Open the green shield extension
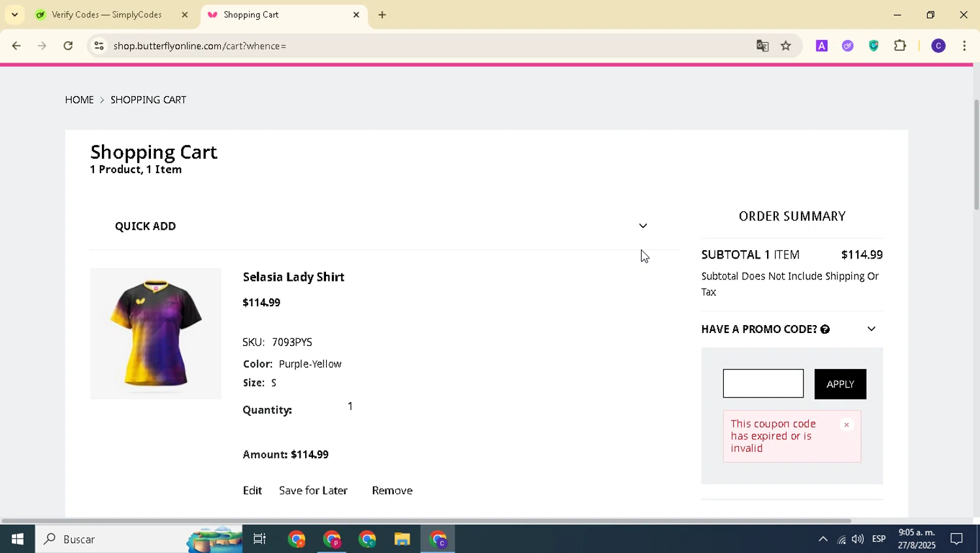The width and height of the screenshot is (980, 553). pyautogui.click(x=874, y=46)
